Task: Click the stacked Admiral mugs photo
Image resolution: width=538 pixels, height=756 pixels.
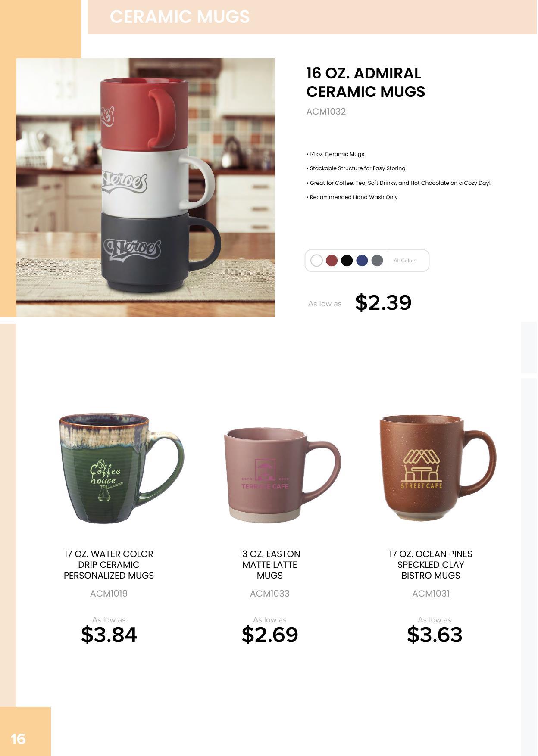Action: pyautogui.click(x=146, y=187)
